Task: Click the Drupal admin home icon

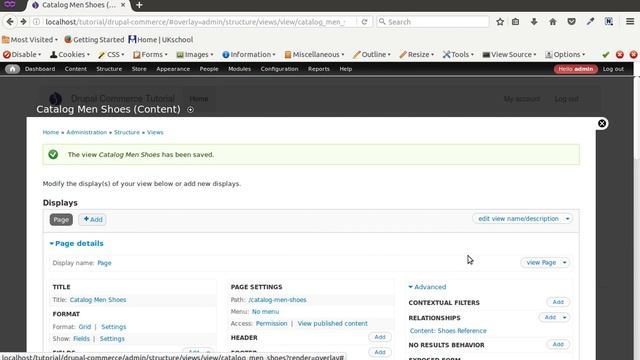Action: click(12, 69)
